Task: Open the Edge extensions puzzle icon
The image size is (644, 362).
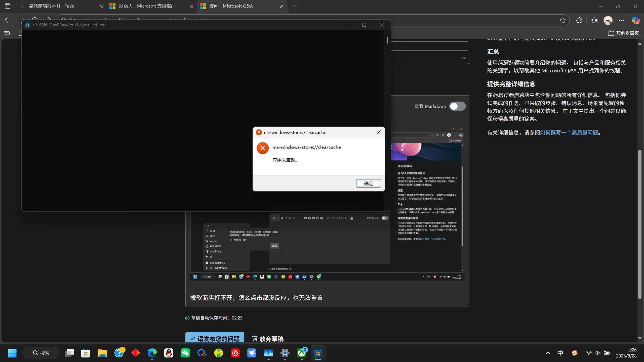Action: tap(579, 20)
